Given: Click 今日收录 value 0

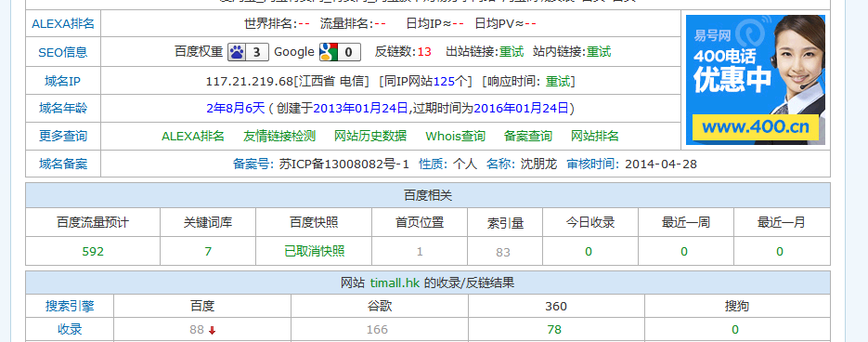Looking at the screenshot, I should point(589,252).
